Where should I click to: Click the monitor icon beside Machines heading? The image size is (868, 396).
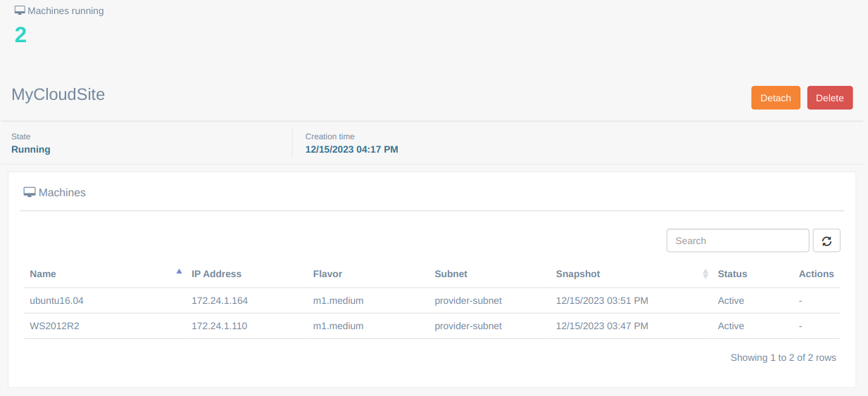tap(30, 192)
